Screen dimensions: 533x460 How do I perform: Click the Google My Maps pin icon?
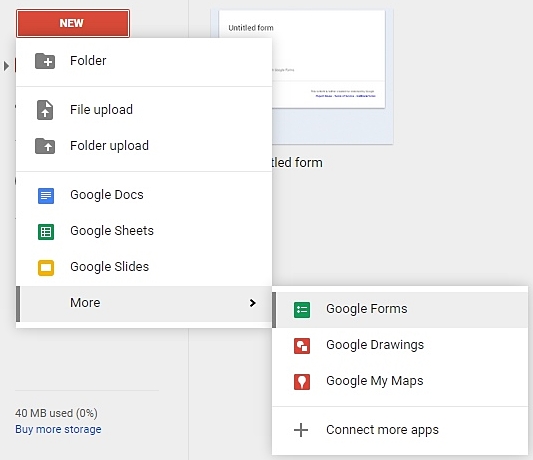click(302, 382)
